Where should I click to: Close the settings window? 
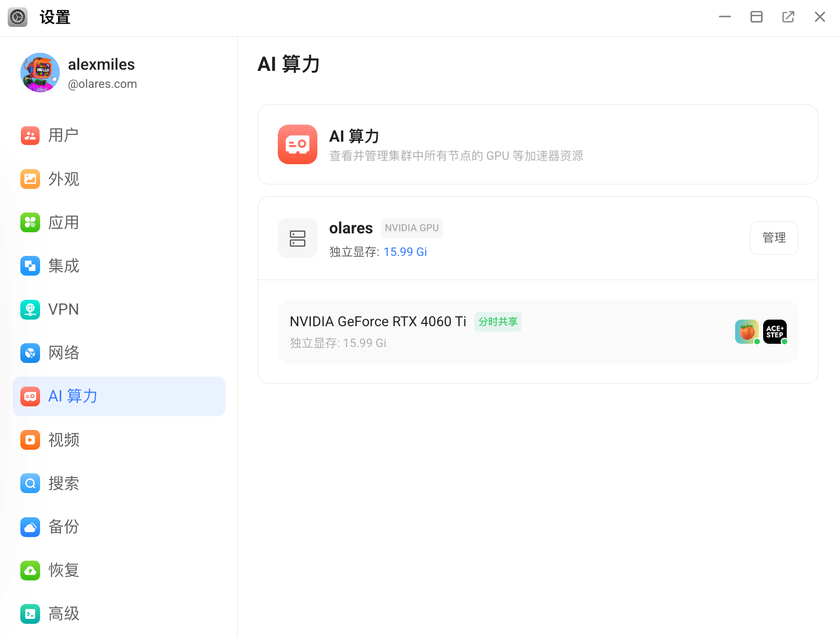[x=820, y=17]
